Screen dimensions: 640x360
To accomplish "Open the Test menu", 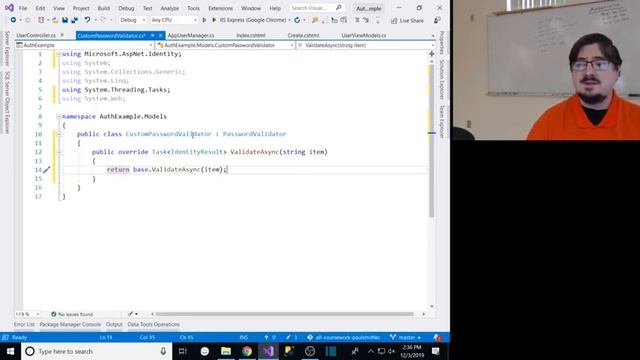I will pyautogui.click(x=147, y=8).
